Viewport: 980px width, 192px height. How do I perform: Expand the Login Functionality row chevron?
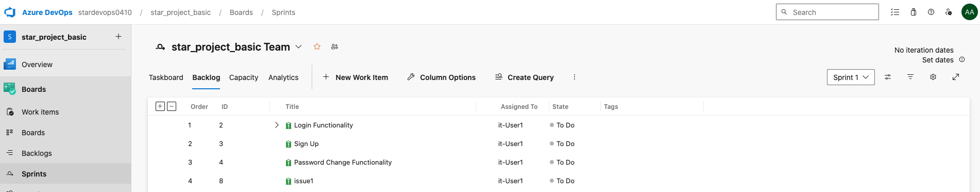[x=277, y=125]
